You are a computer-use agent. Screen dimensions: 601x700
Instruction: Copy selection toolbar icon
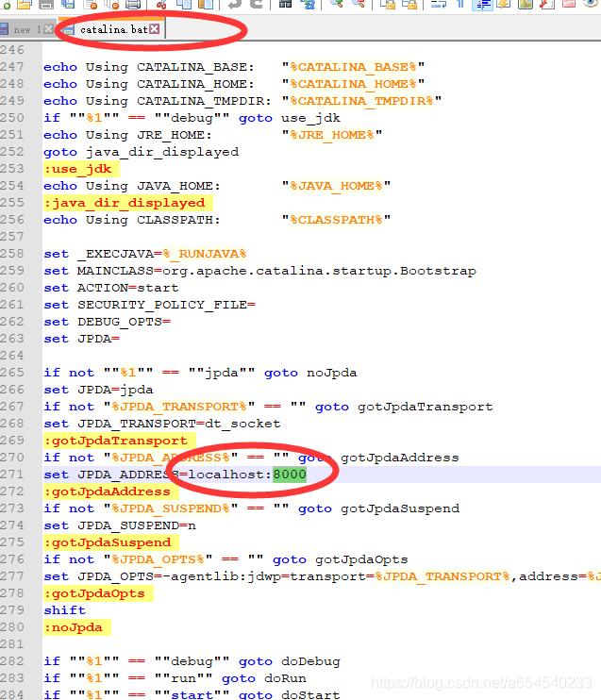184,5
